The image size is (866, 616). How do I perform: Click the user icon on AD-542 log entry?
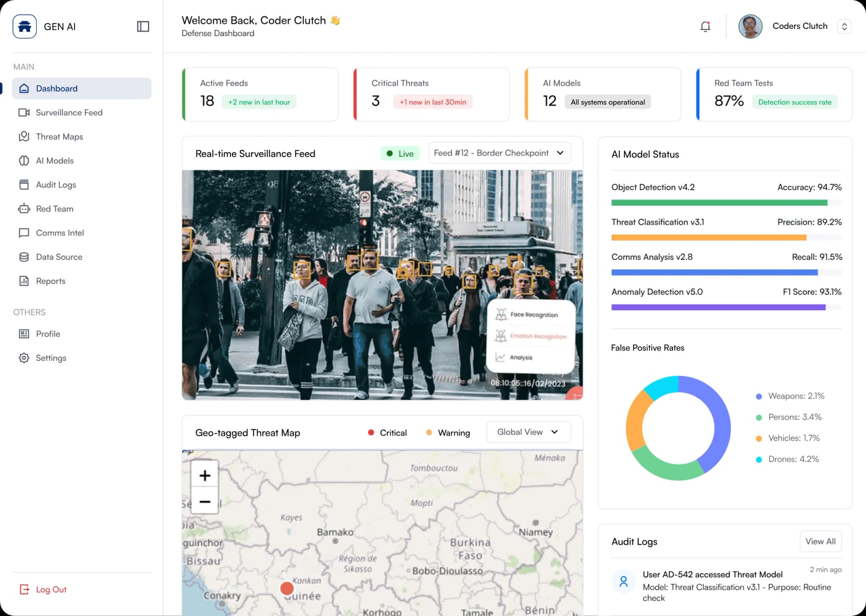click(623, 581)
